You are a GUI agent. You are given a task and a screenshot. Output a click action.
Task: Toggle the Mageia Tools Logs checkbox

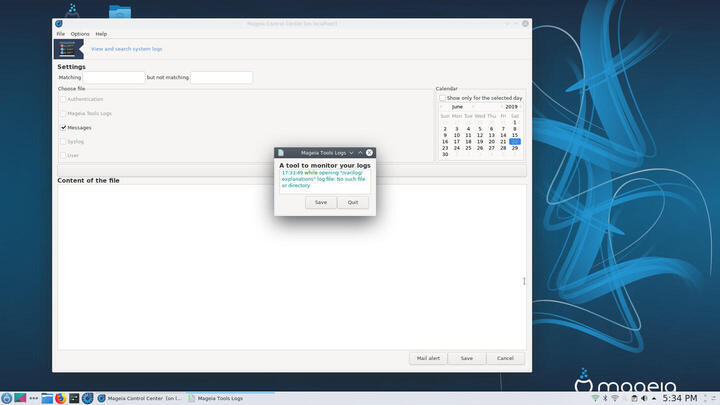click(x=63, y=113)
